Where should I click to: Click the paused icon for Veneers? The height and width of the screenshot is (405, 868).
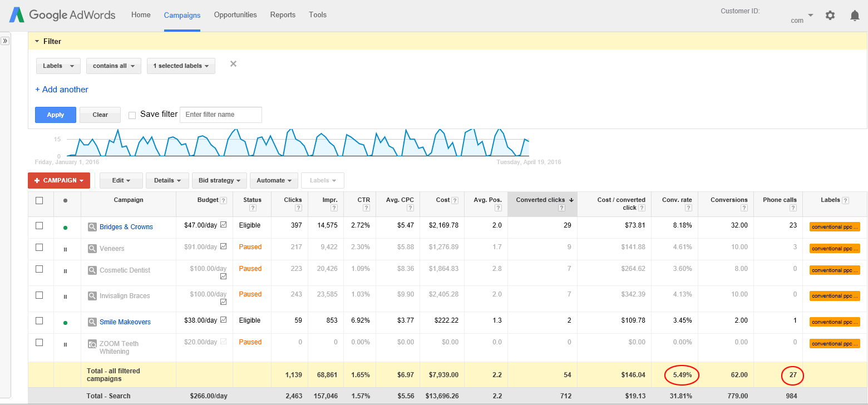tap(65, 249)
